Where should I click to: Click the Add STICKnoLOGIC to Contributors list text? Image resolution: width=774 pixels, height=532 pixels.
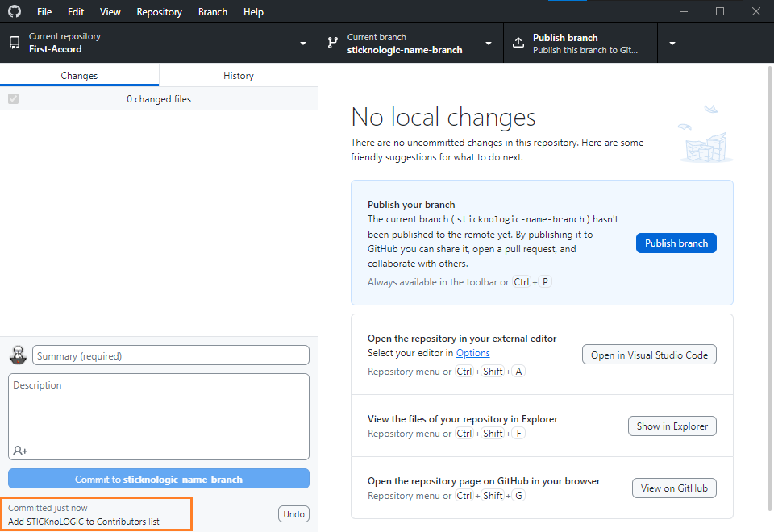coord(84,522)
